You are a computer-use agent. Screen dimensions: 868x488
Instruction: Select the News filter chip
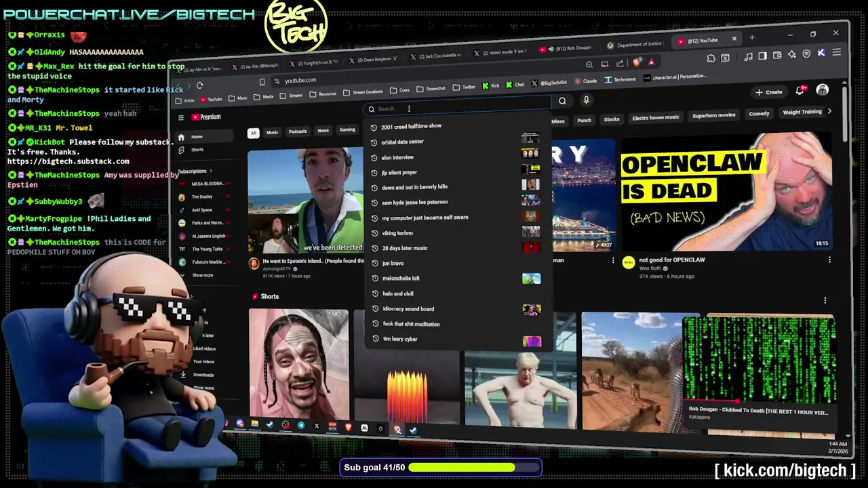click(x=323, y=131)
